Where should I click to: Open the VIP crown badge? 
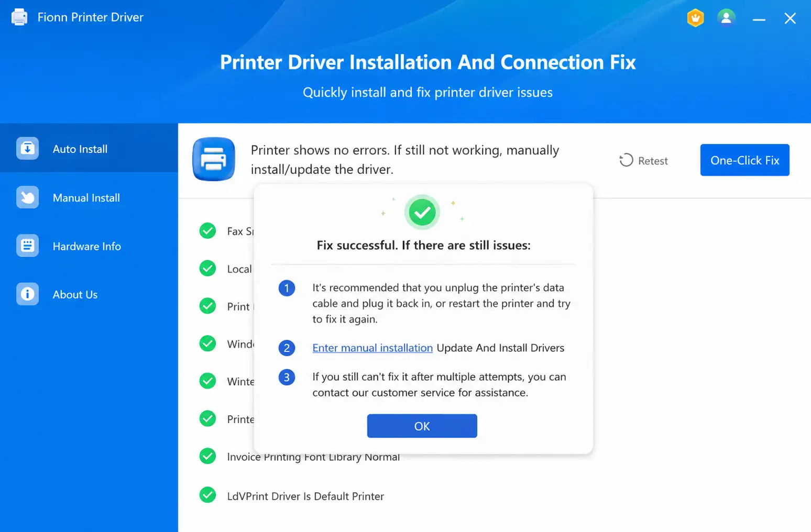pyautogui.click(x=695, y=18)
